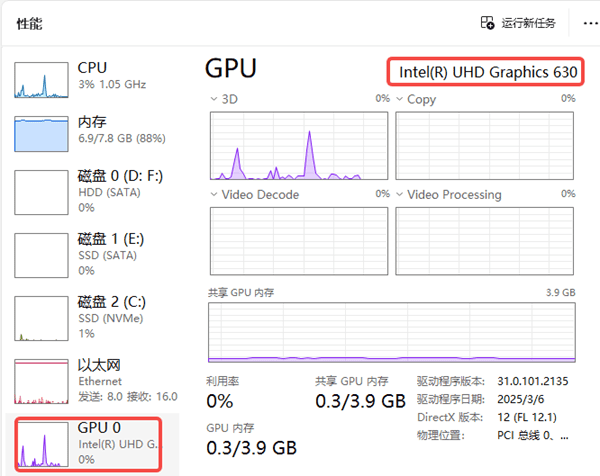Click the 3D utilization graph
600x476 pixels.
[x=299, y=145]
